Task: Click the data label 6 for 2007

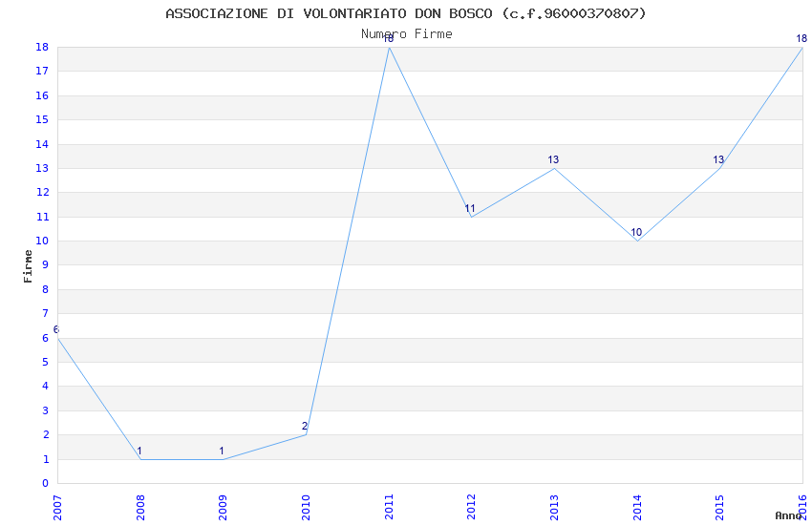Action: click(56, 329)
